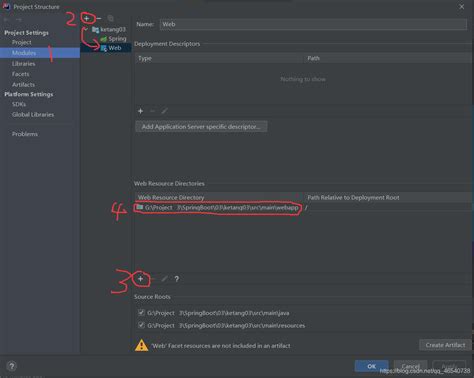Open the Project settings section
The image size is (474, 378).
(x=22, y=43)
